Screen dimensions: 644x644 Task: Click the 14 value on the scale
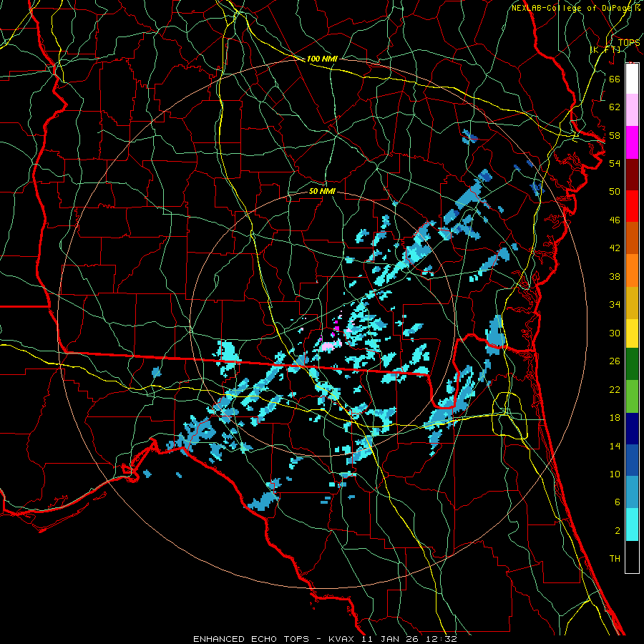click(x=615, y=446)
